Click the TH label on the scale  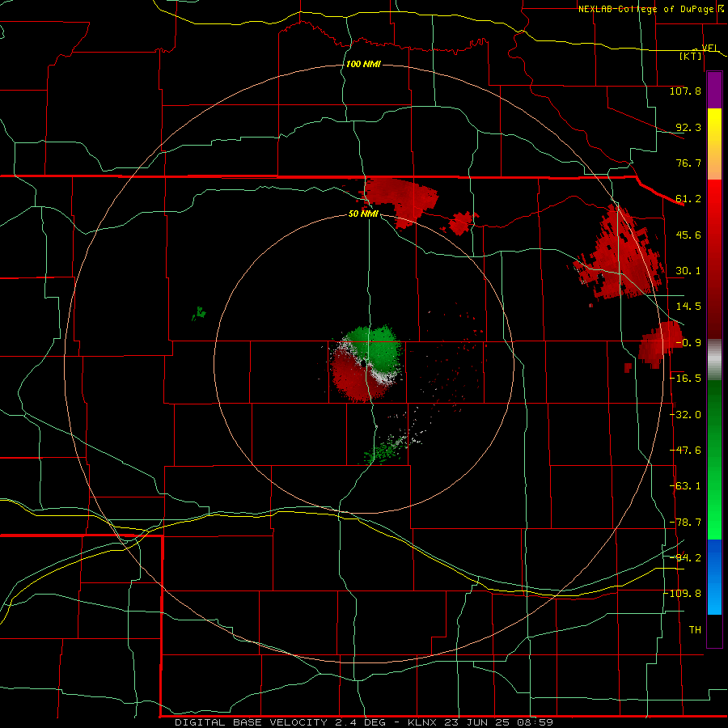click(x=695, y=630)
